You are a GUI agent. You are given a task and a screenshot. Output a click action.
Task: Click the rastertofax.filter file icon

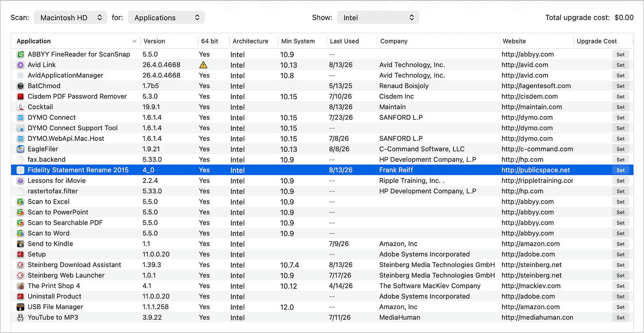pyautogui.click(x=20, y=191)
